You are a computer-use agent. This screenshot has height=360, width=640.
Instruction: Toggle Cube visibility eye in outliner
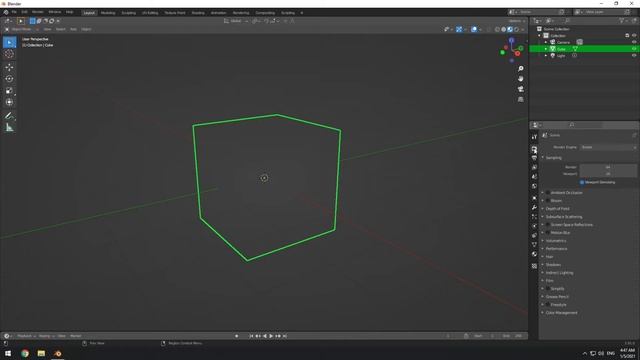[634, 49]
